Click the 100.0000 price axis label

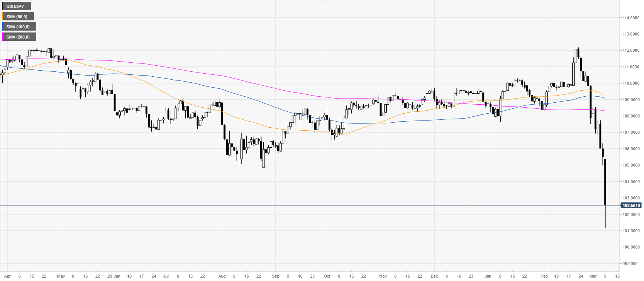tap(631, 247)
